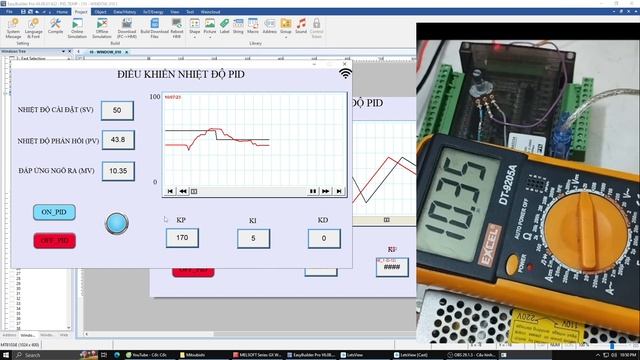Open Picture library dropdown
Viewport: 640px width, 360px height.
[x=210, y=28]
